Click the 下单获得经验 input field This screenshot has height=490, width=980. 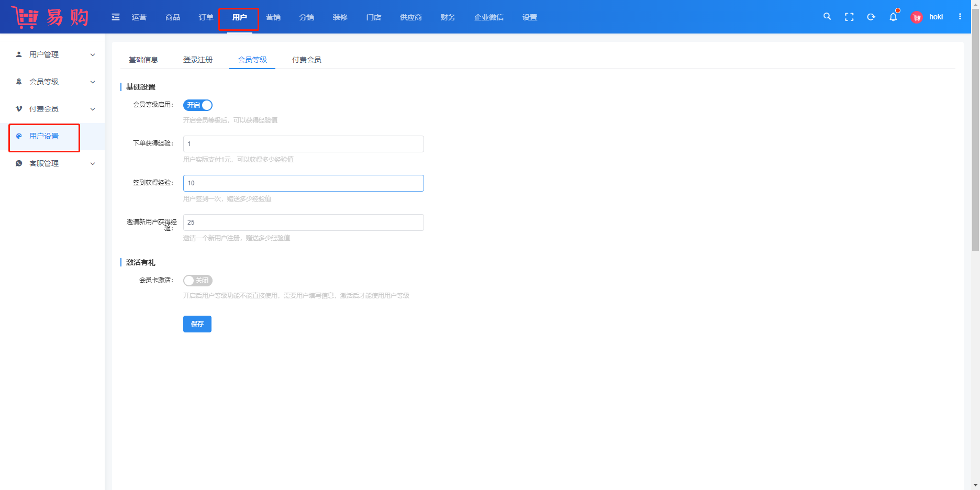pos(303,144)
